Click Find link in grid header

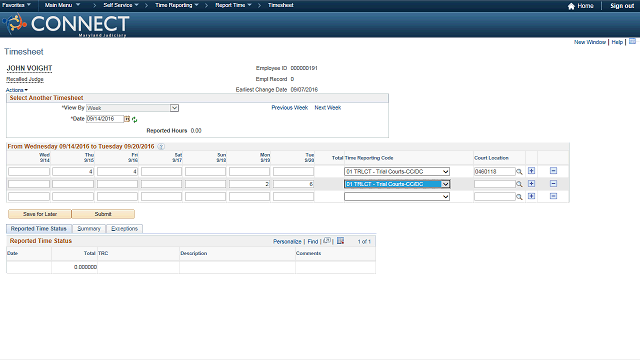click(x=313, y=242)
